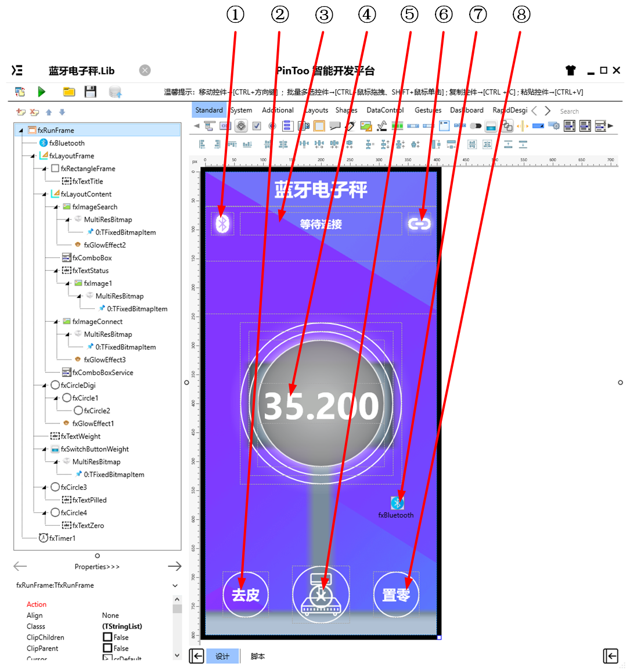The height and width of the screenshot is (672, 630).
Task: Collapse the fxLayoutFrame tree node
Action: [33, 156]
